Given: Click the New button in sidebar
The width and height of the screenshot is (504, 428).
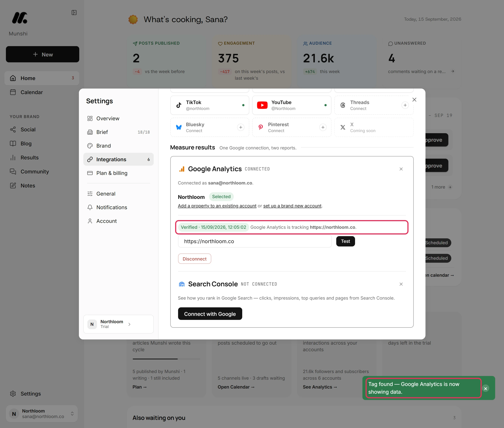Looking at the screenshot, I should (x=42, y=54).
